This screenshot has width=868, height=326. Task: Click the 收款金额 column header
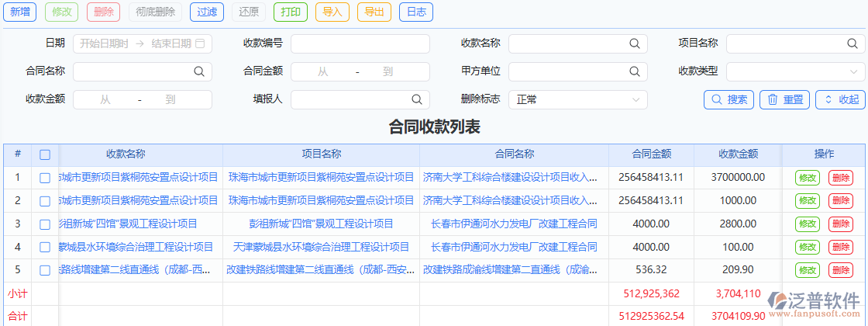point(738,154)
